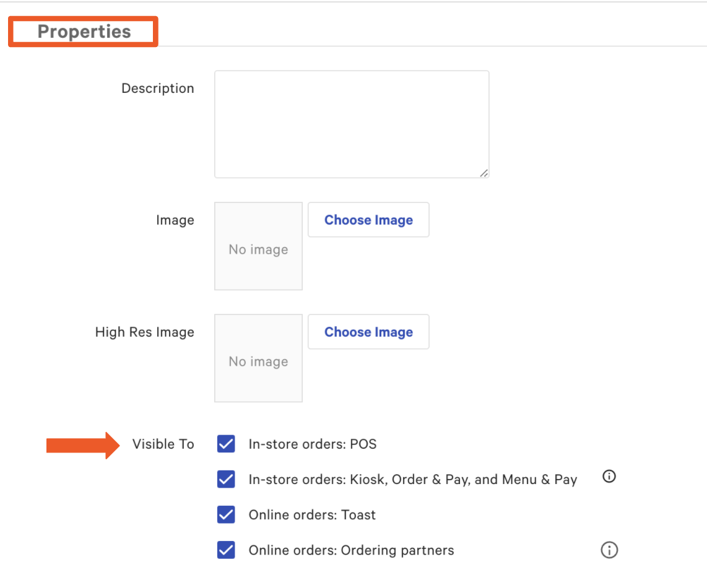Click the Image field label
707x588 pixels.
175,220
